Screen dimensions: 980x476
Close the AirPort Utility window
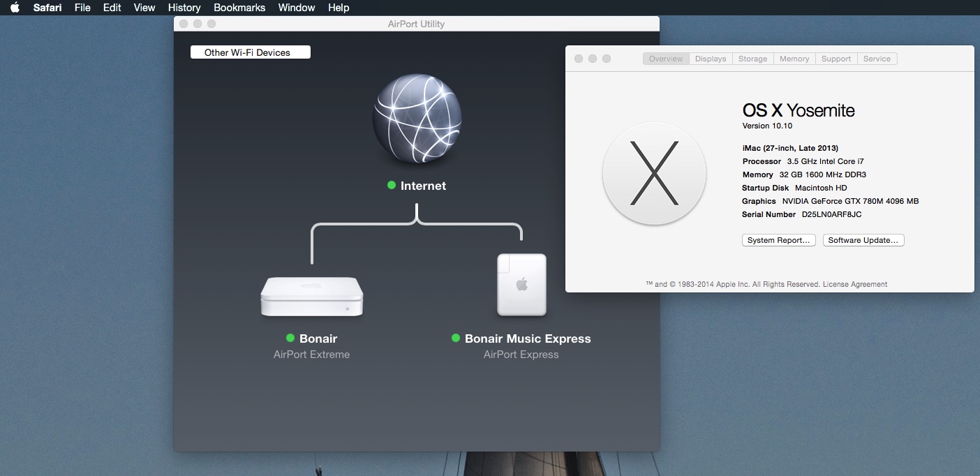coord(184,24)
